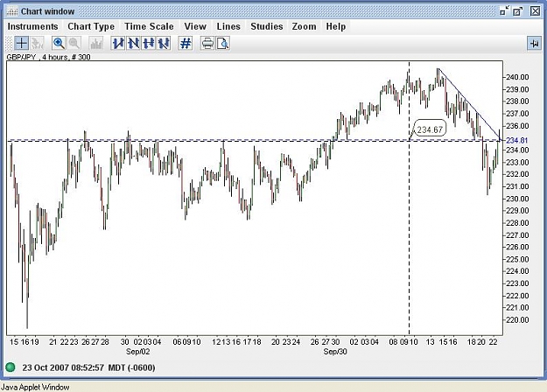Viewport: 547px width, 392px height.
Task: Select the rising trend line tool
Action: [118, 43]
